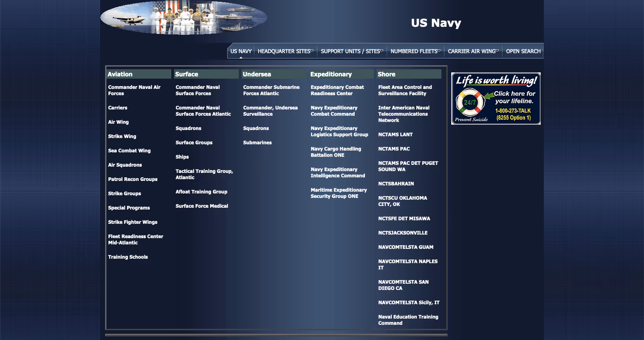Open Commander, Undersea Surveillance link

tap(271, 111)
